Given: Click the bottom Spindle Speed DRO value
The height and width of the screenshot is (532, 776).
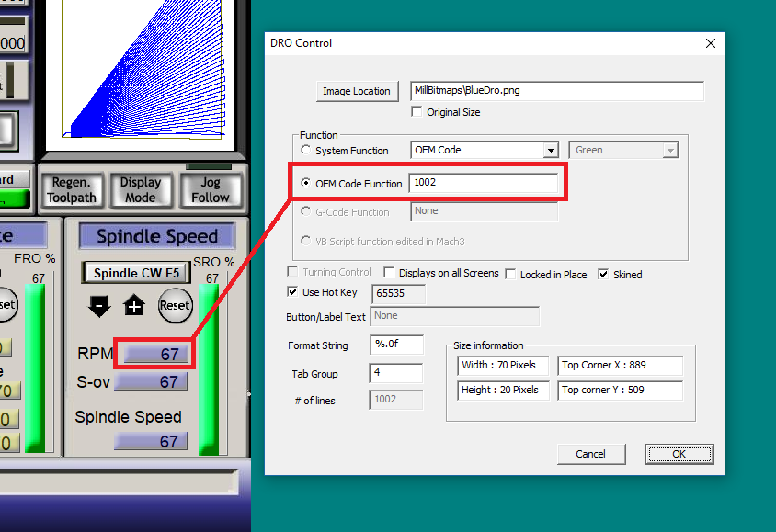Looking at the screenshot, I should click(151, 441).
